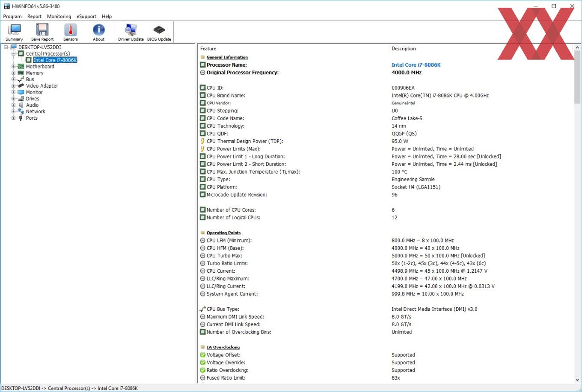
Task: Click the General Information section heading
Action: point(227,57)
